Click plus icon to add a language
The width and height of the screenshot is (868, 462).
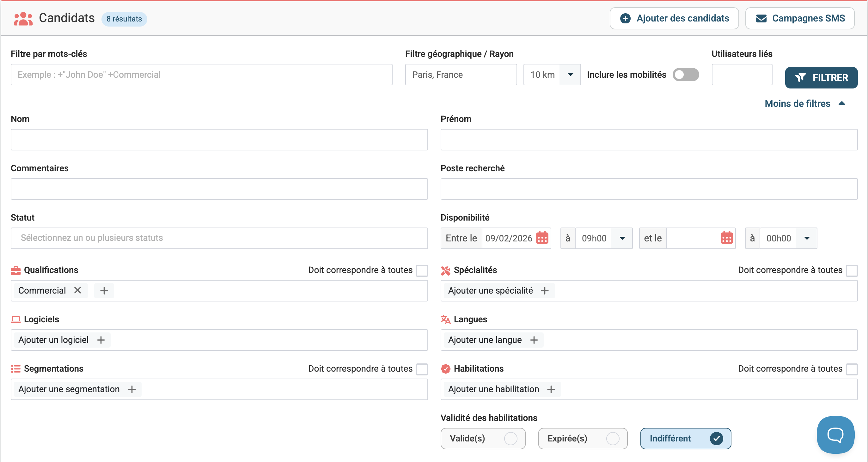coord(534,340)
